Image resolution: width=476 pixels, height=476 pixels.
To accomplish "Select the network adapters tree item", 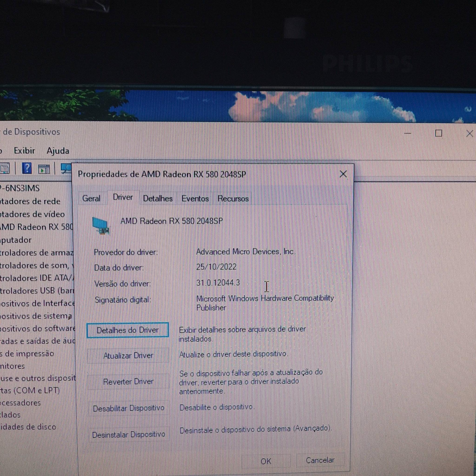I will (x=30, y=201).
